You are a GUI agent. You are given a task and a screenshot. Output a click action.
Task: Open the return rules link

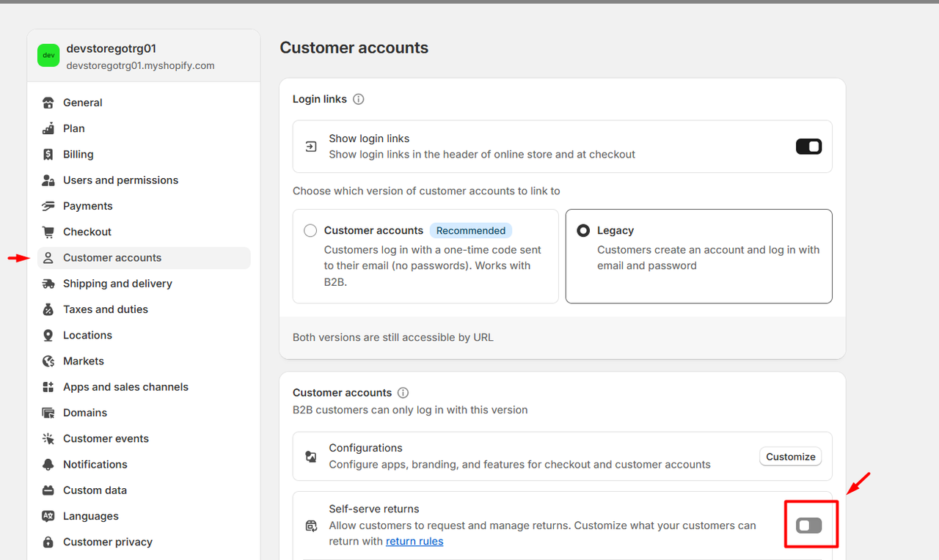[414, 542]
